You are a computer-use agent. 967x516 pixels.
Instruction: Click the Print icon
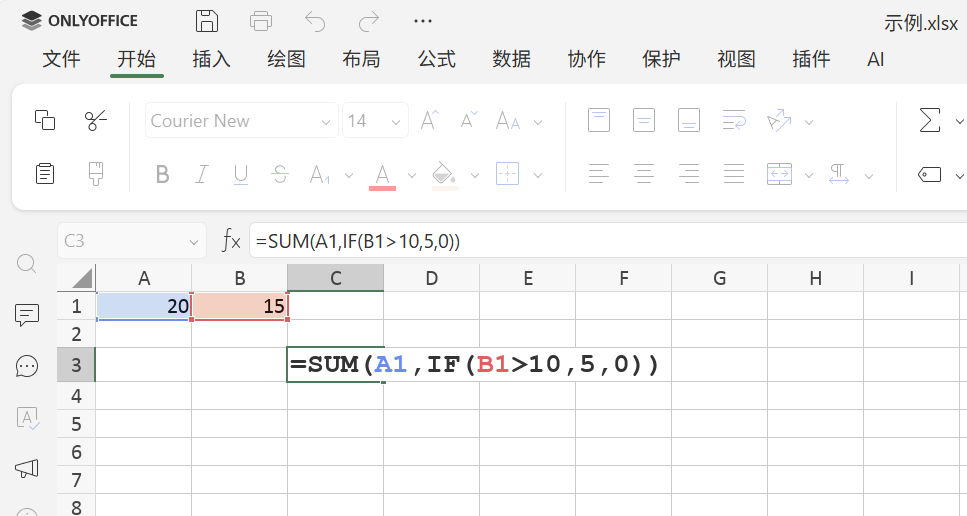pyautogui.click(x=261, y=21)
